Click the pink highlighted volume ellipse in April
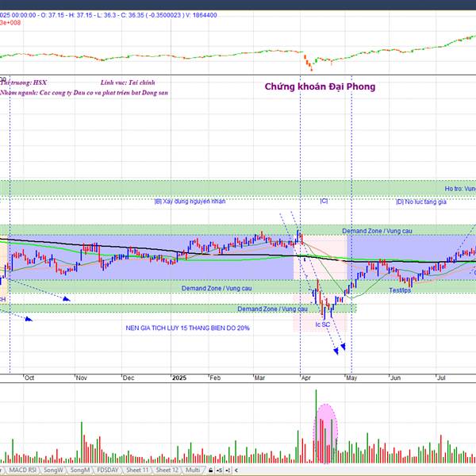Screen dimensions: 476x476 (x=326, y=433)
